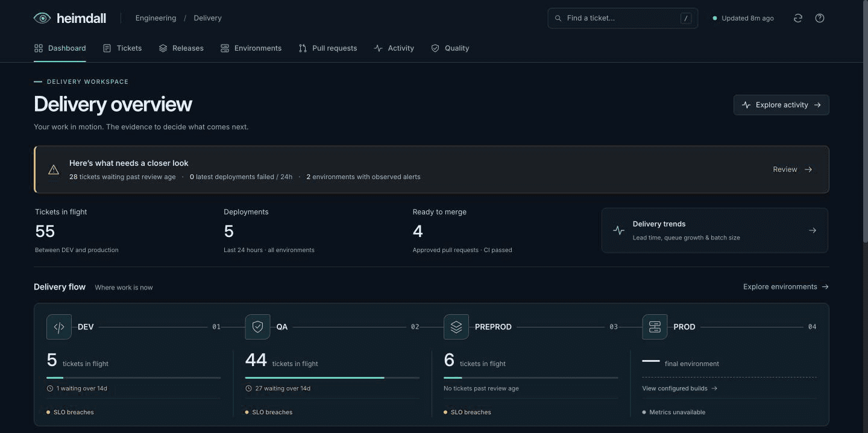Click the PREPROD layers stage icon
Viewport: 868px width, 433px height.
click(x=456, y=327)
